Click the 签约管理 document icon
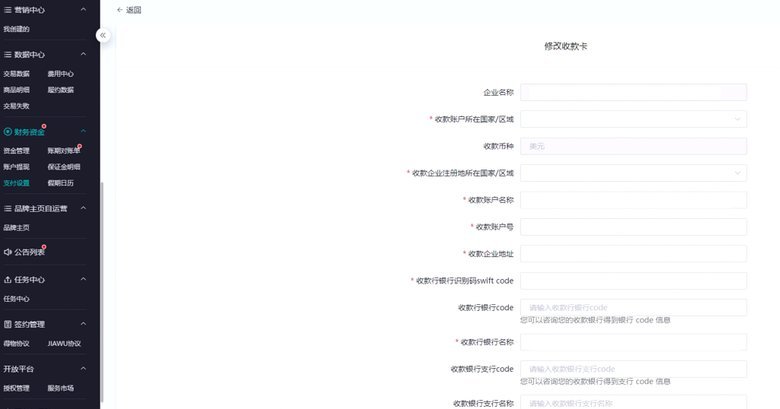This screenshot has height=409, width=780. pos(7,324)
